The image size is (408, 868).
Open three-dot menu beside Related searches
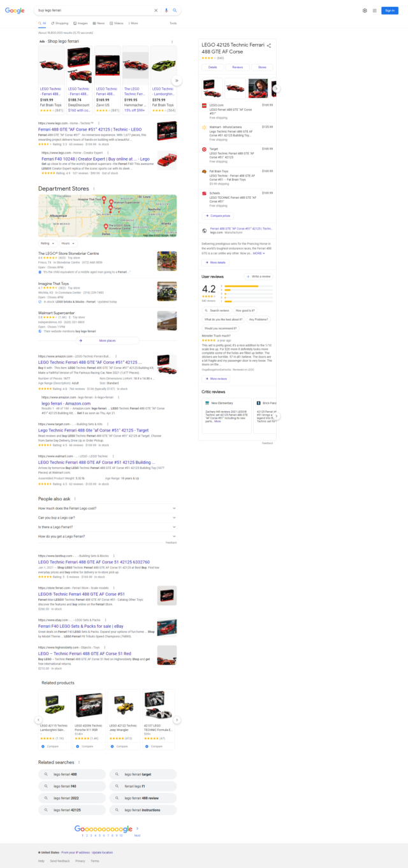[x=78, y=762]
